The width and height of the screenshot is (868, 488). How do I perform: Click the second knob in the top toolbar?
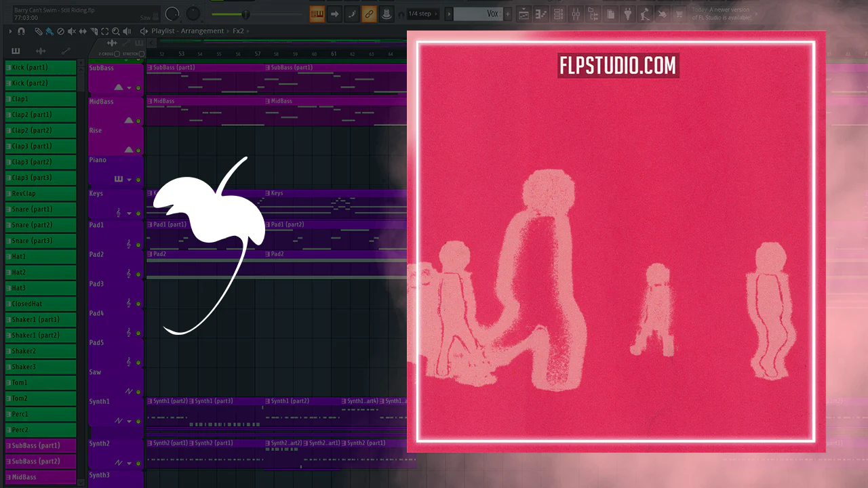coord(194,14)
